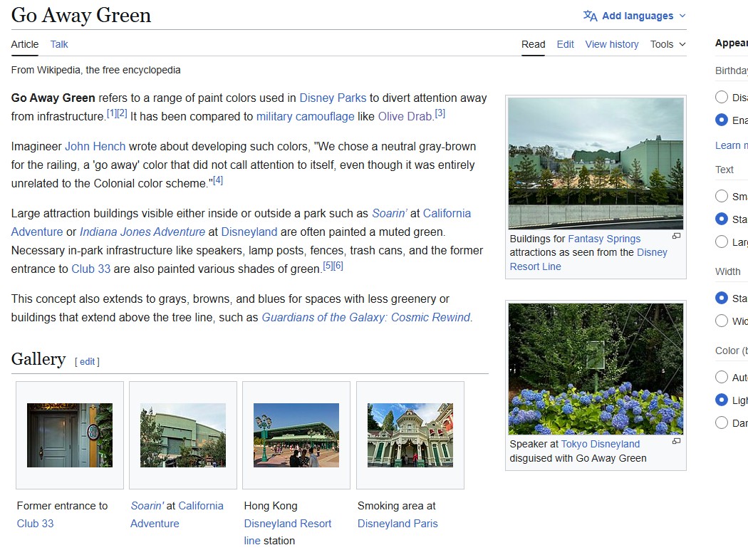Open the Edit tab
The height and width of the screenshot is (560, 748).
point(566,44)
